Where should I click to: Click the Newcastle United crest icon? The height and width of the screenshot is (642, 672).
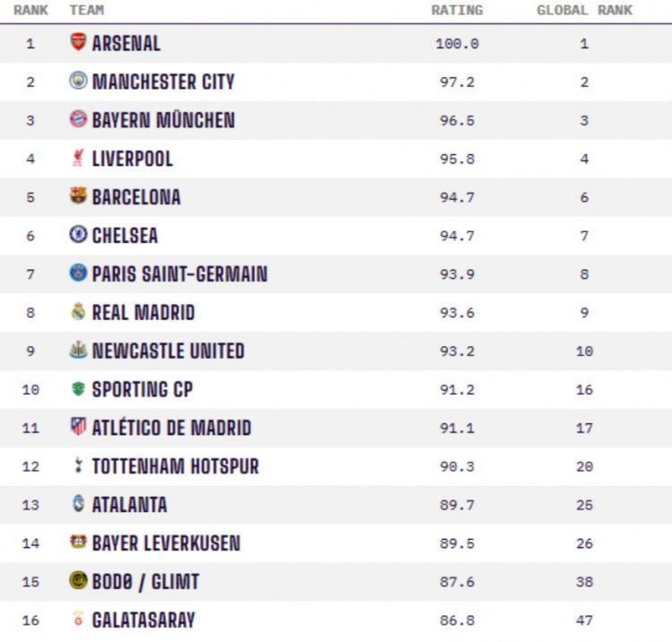(78, 351)
